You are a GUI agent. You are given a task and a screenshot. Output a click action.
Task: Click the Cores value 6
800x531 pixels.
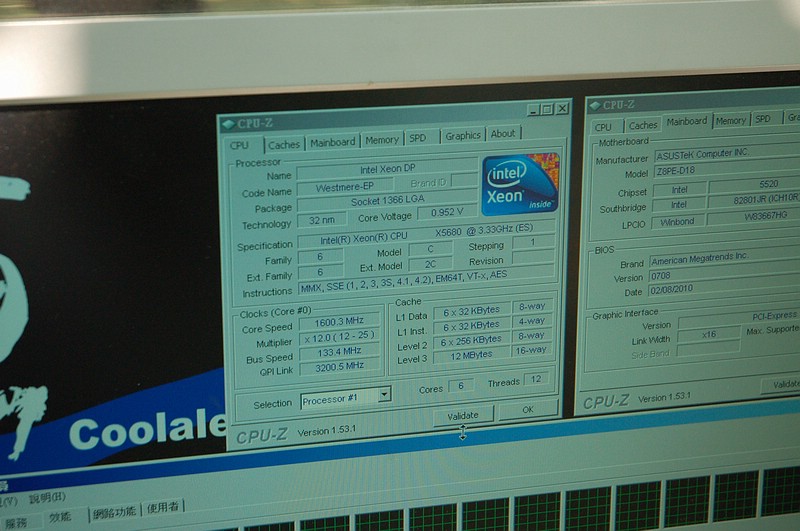(x=461, y=386)
